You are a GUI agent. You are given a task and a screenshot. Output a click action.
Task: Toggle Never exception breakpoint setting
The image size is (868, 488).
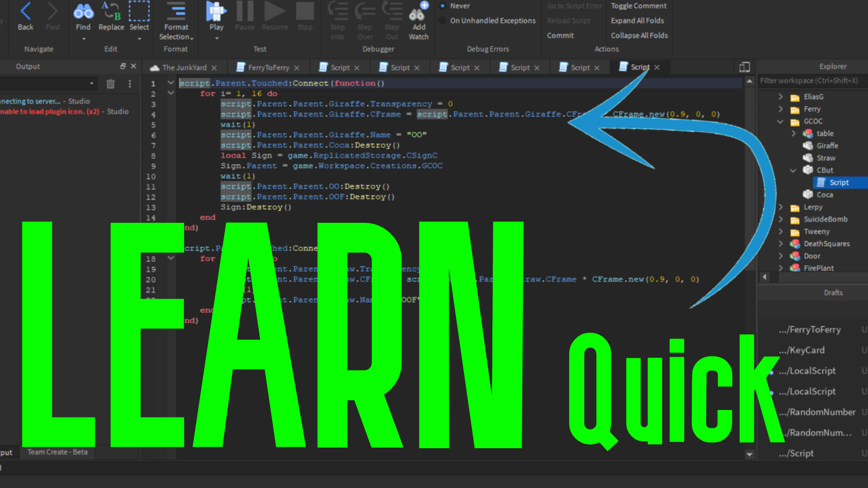pyautogui.click(x=446, y=5)
